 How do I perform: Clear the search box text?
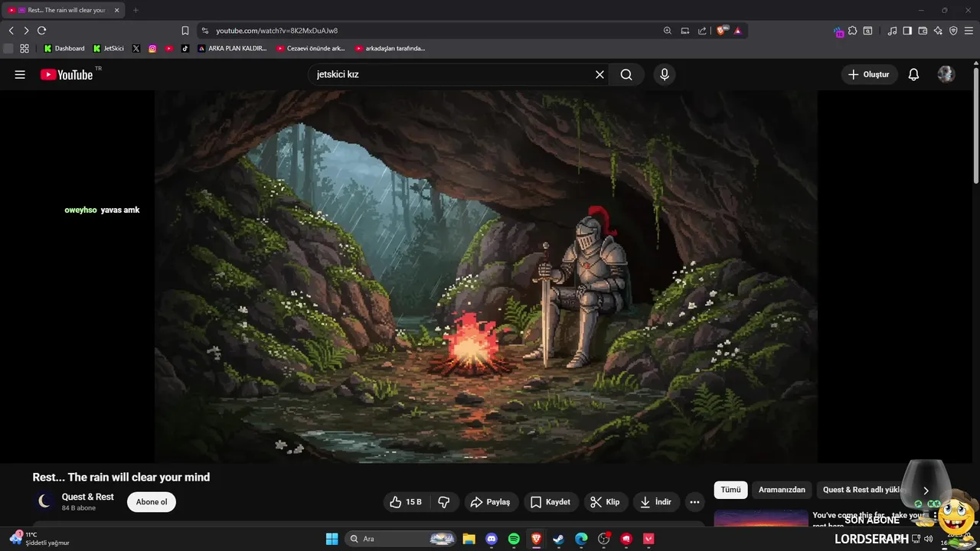[x=599, y=74]
